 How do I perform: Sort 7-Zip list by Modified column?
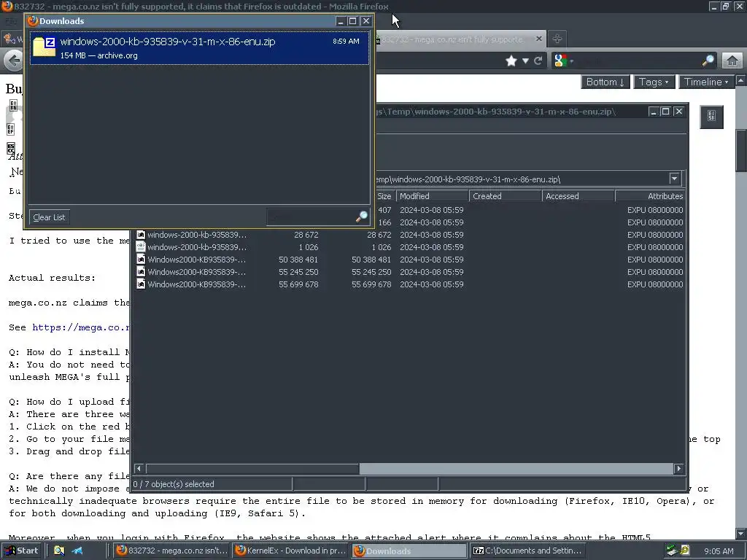(432, 196)
